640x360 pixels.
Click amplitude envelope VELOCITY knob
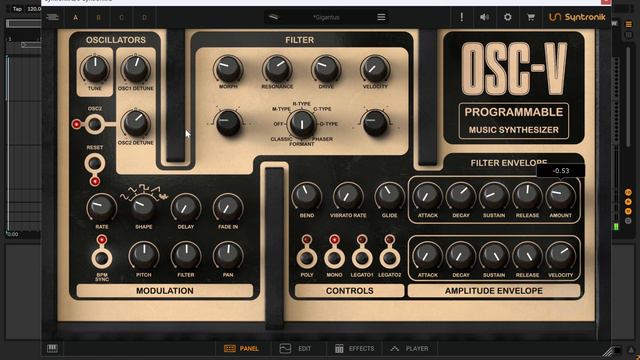pos(560,256)
